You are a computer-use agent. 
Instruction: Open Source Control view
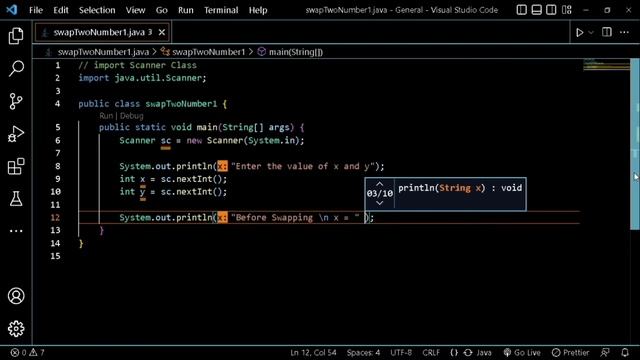(x=16, y=101)
